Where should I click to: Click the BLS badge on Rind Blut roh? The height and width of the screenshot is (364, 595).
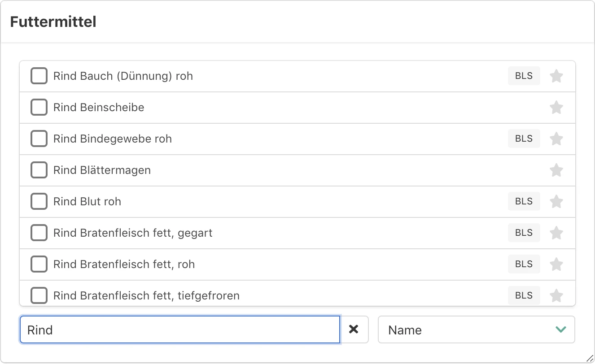(x=524, y=201)
